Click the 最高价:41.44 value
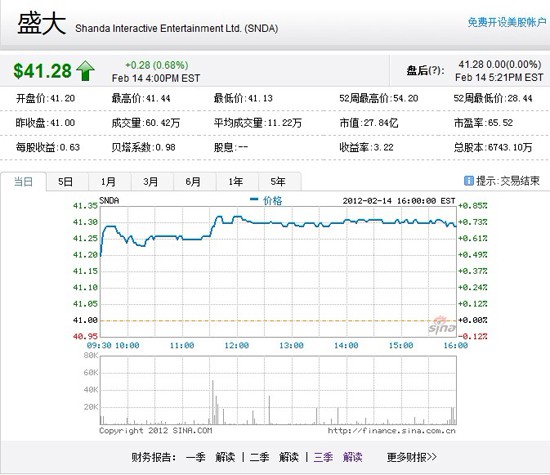Screen dimensions: 550x475 tap(141, 98)
